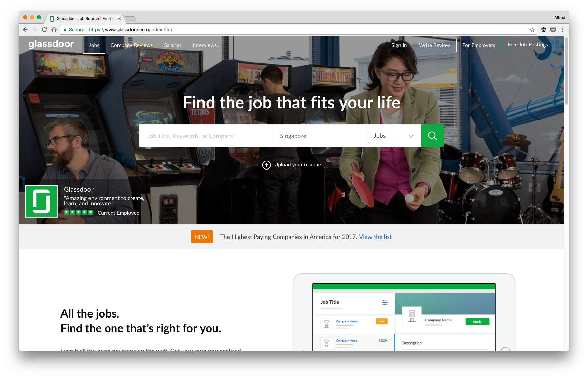Click Sign In

399,45
